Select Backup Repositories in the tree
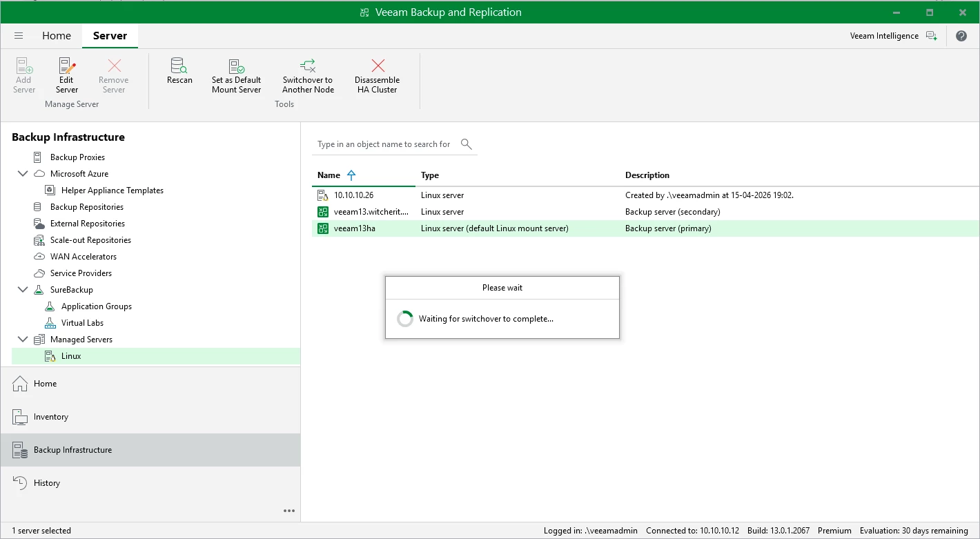The image size is (980, 539). (87, 207)
